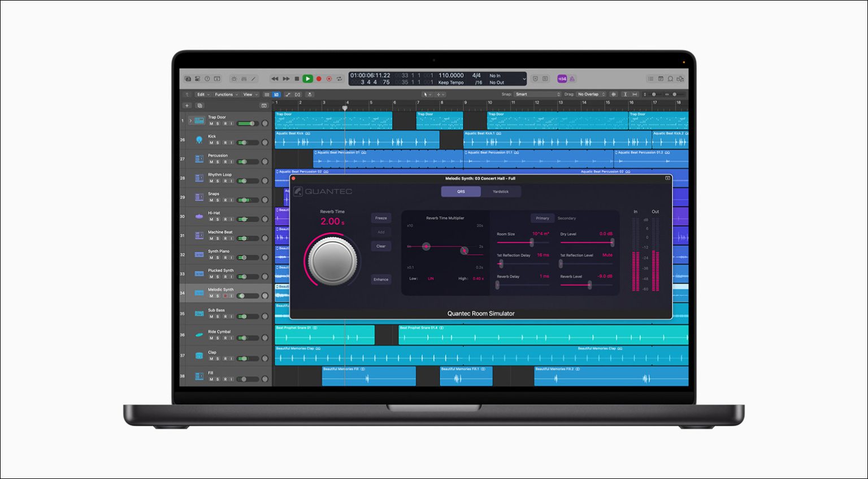Screen dimensions: 868x479
Task: Open the Loop Browser icon
Action: (x=670, y=79)
